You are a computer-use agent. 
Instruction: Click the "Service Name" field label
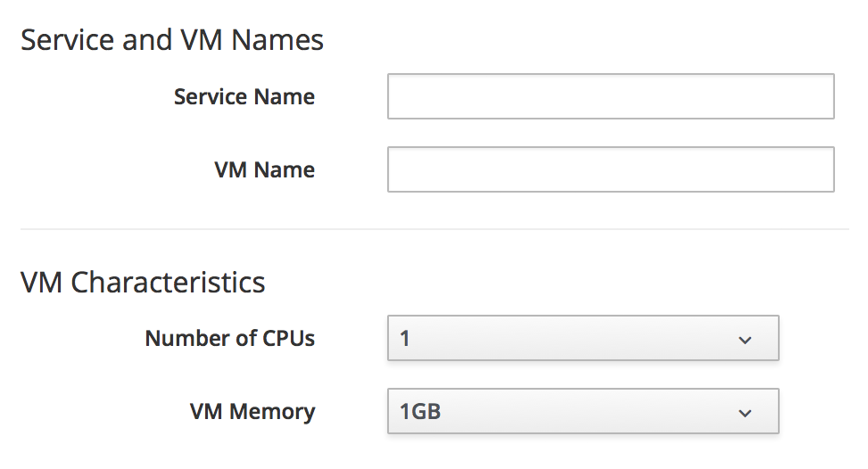[x=244, y=96]
